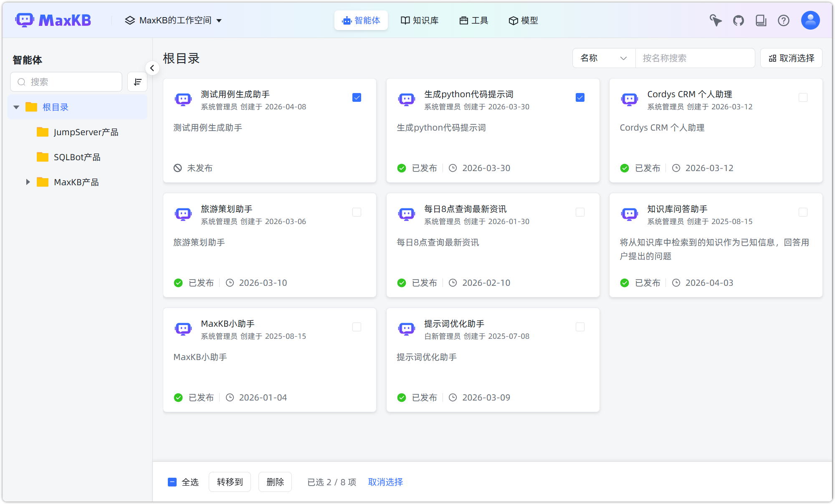Click the 未发布 status icon on 测试用例生成助手
This screenshot has height=504, width=835.
[x=178, y=168]
